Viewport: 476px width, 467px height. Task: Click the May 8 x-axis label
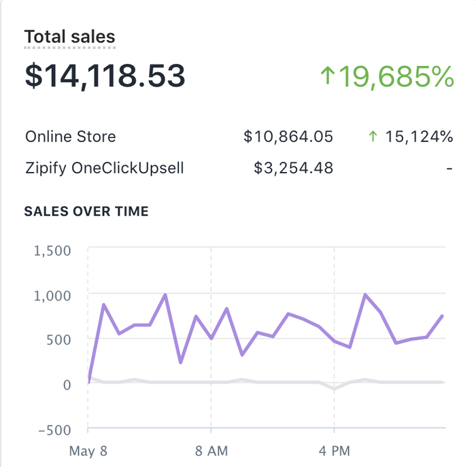88,450
